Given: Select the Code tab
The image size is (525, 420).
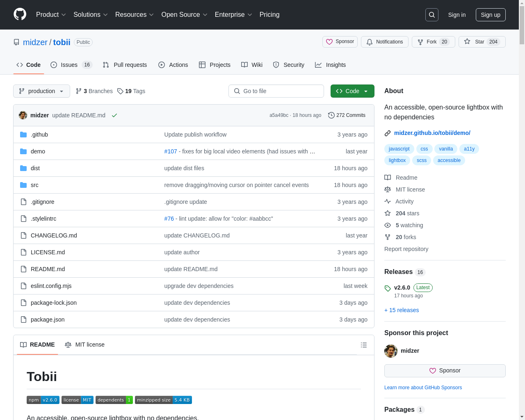Looking at the screenshot, I should [29, 65].
